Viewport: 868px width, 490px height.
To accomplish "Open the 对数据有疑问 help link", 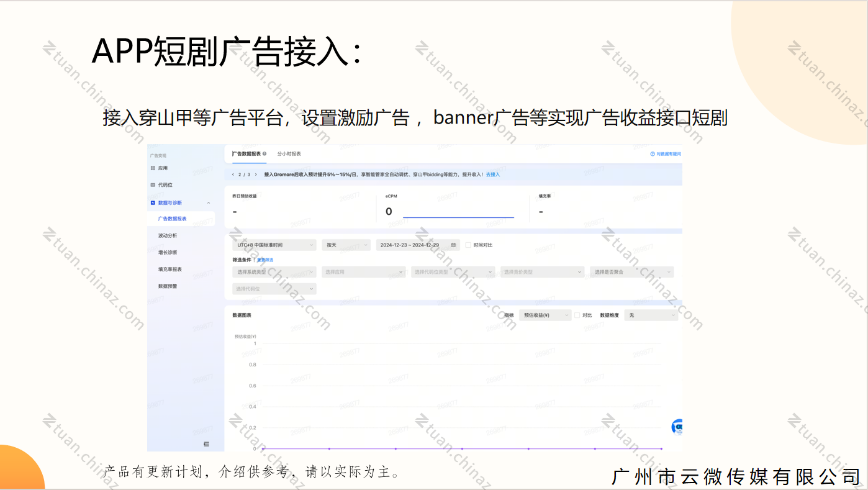I will point(666,154).
